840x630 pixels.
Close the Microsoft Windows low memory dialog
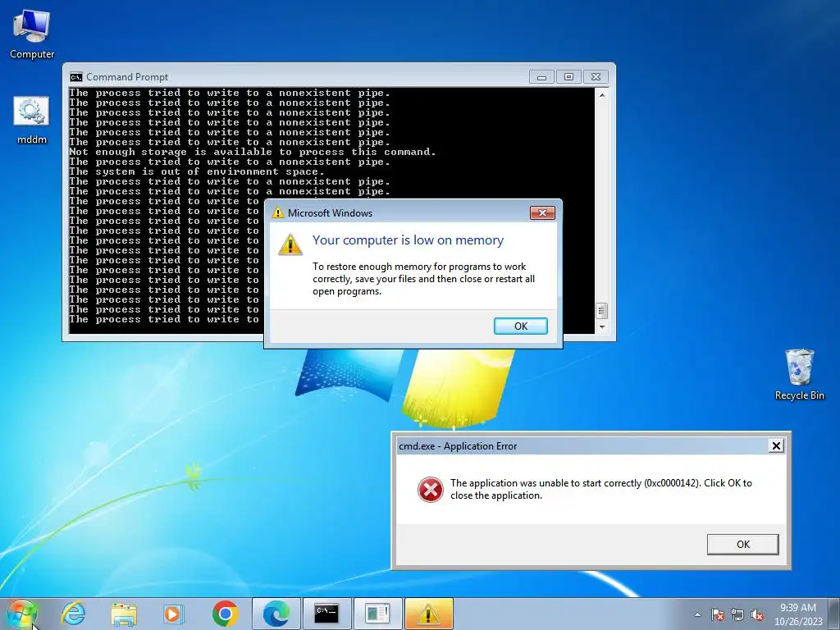[542, 212]
